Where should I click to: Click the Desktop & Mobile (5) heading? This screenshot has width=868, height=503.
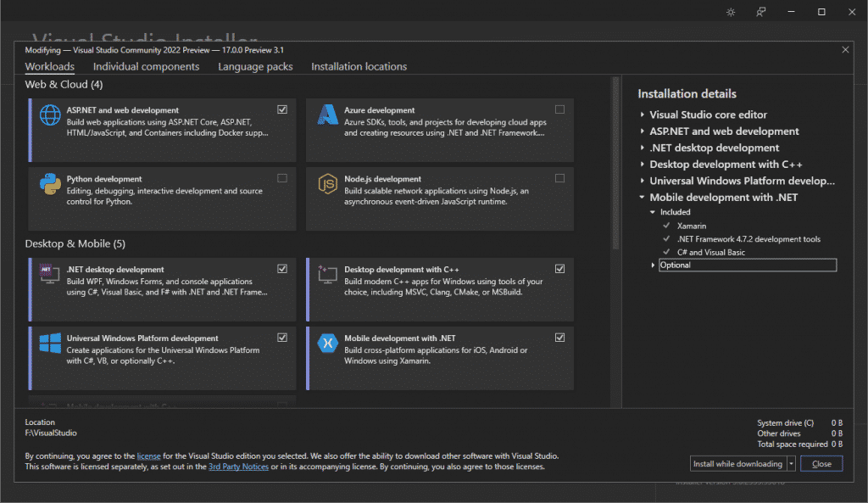(x=75, y=243)
